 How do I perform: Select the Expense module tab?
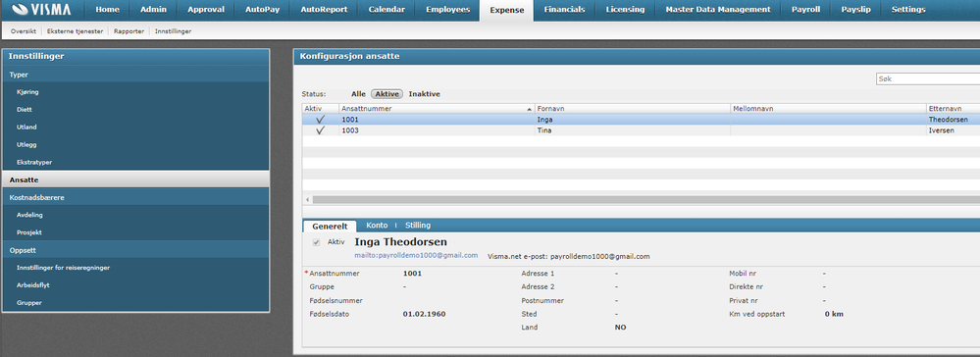point(507,10)
